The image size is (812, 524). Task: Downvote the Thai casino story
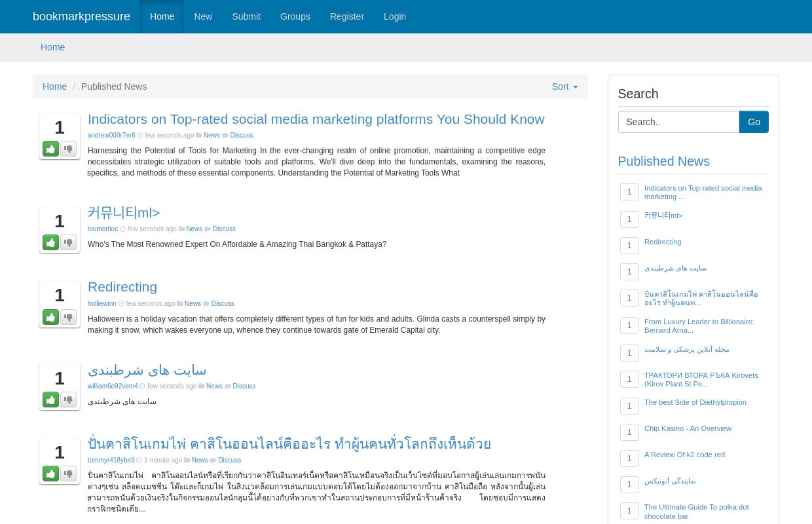tap(68, 474)
